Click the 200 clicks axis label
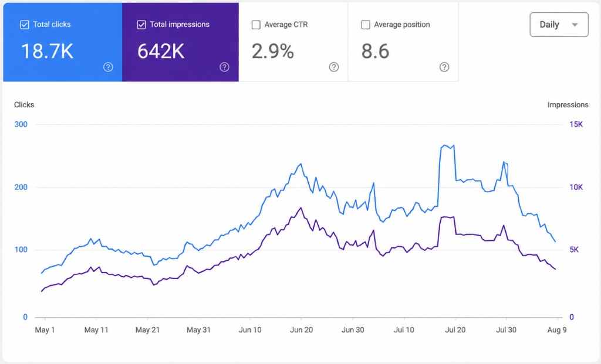Screen dimensions: 601x364 [x=21, y=187]
